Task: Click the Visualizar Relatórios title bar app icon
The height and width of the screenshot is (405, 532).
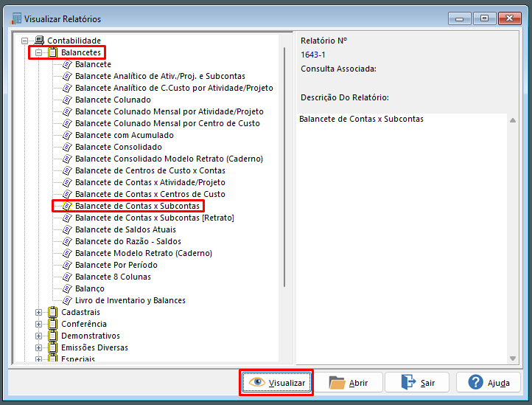Action: 15,18
